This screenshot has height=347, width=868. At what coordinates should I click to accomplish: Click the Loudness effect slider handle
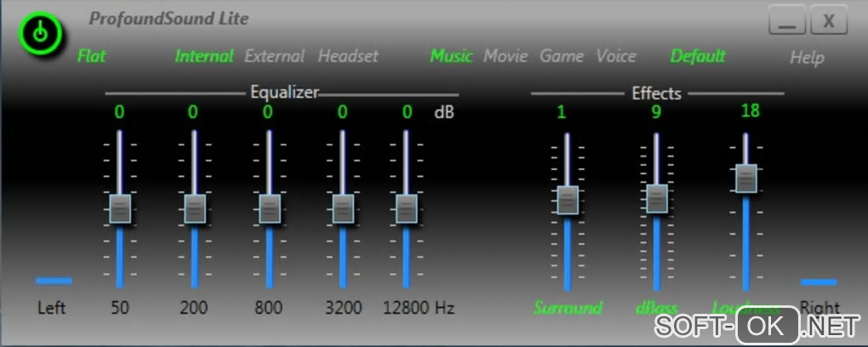pyautogui.click(x=745, y=179)
